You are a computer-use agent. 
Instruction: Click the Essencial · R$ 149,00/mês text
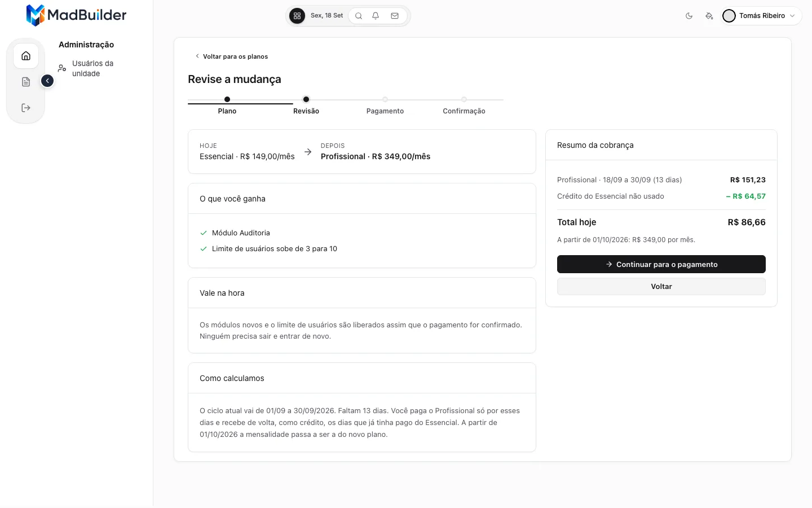(x=247, y=156)
